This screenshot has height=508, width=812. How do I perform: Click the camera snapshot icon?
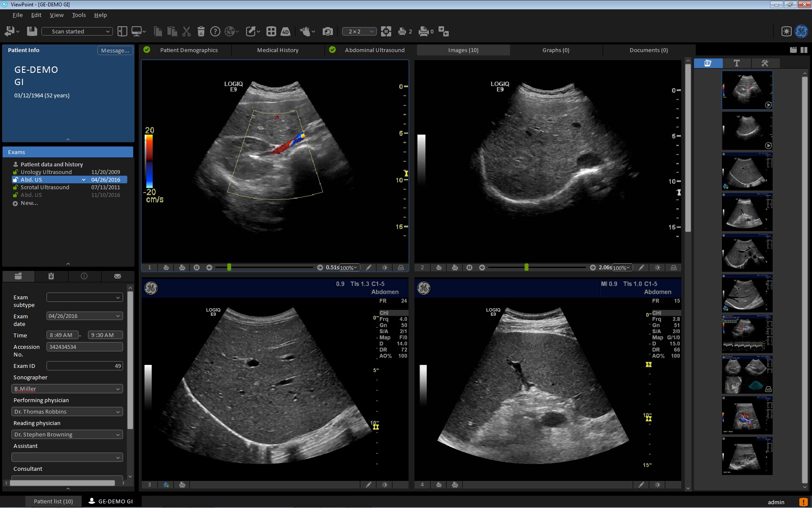327,31
